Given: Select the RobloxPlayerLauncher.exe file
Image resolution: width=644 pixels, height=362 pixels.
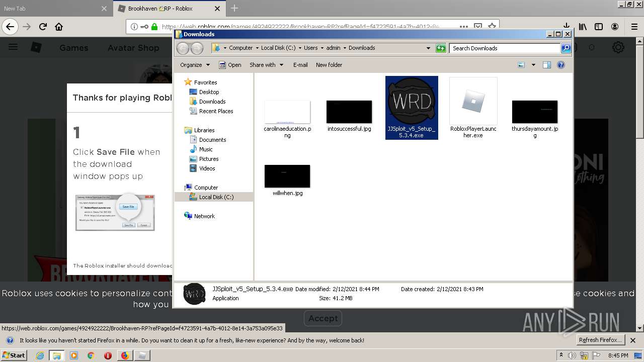Looking at the screenshot, I should coord(473,108).
